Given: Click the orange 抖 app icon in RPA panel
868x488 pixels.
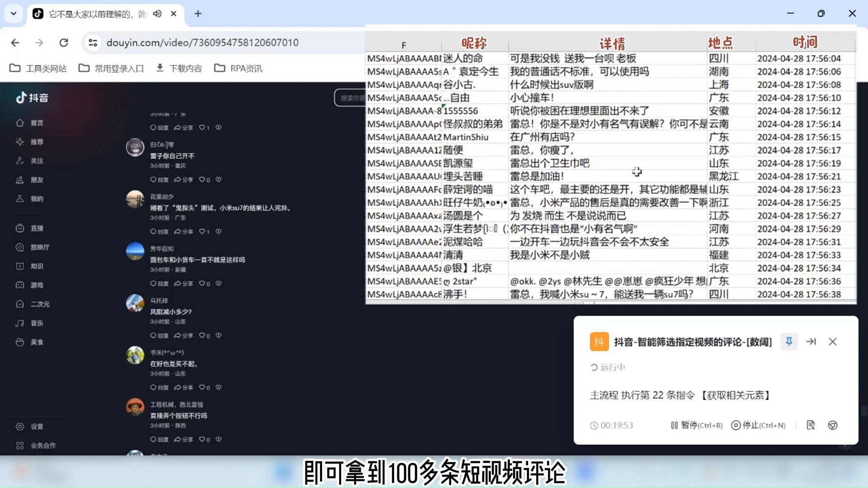Looking at the screenshot, I should tap(599, 342).
